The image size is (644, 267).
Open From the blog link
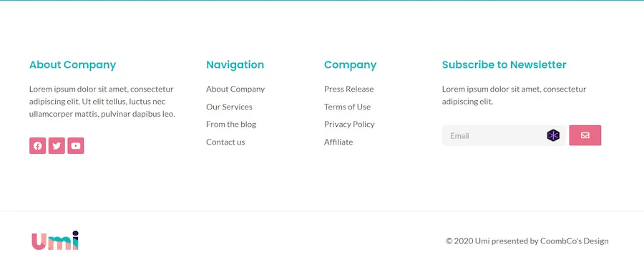pyautogui.click(x=231, y=124)
